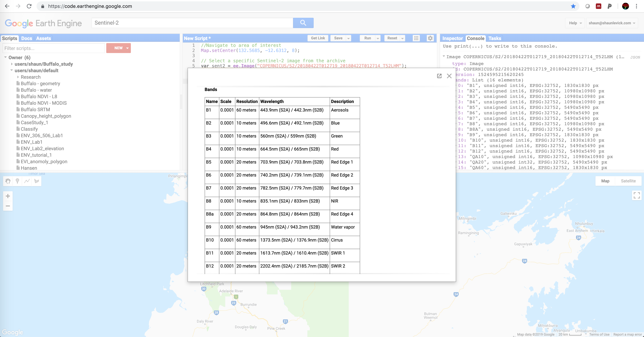Switch to the Inspector tab

coord(453,38)
